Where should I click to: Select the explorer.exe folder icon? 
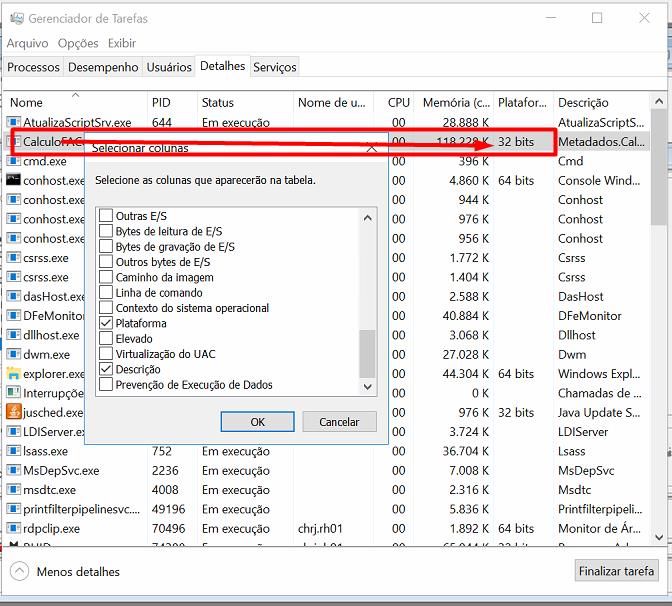click(13, 374)
